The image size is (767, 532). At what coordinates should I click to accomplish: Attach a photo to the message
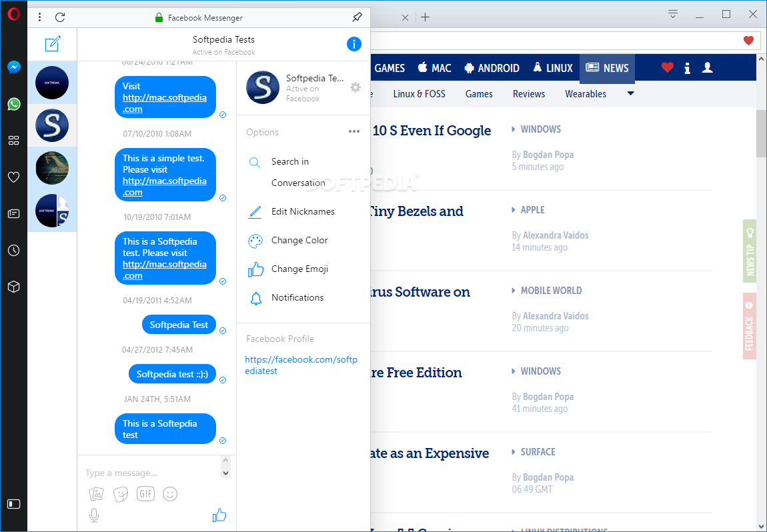[x=96, y=494]
